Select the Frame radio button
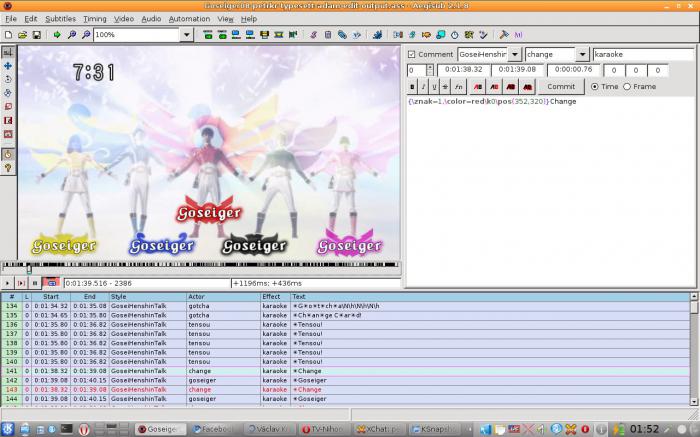The height and width of the screenshot is (437, 700). click(627, 87)
